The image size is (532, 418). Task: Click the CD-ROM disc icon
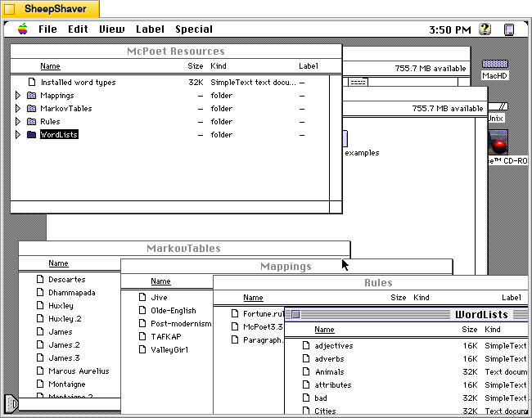498,142
